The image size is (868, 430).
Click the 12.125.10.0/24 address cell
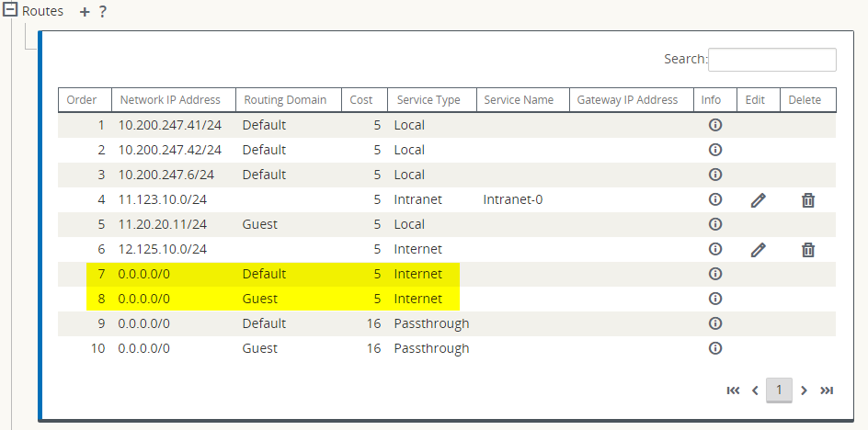163,249
